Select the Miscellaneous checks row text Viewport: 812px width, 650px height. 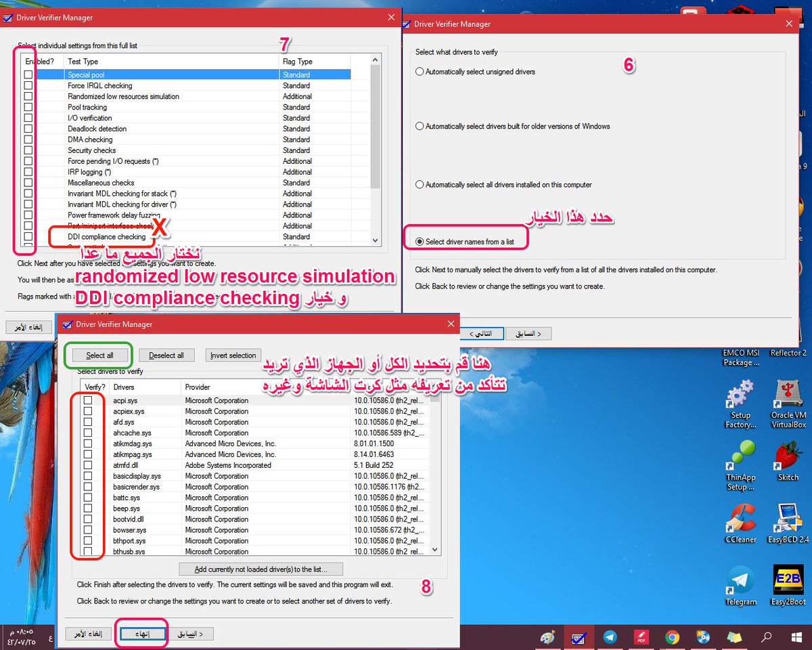tap(101, 183)
